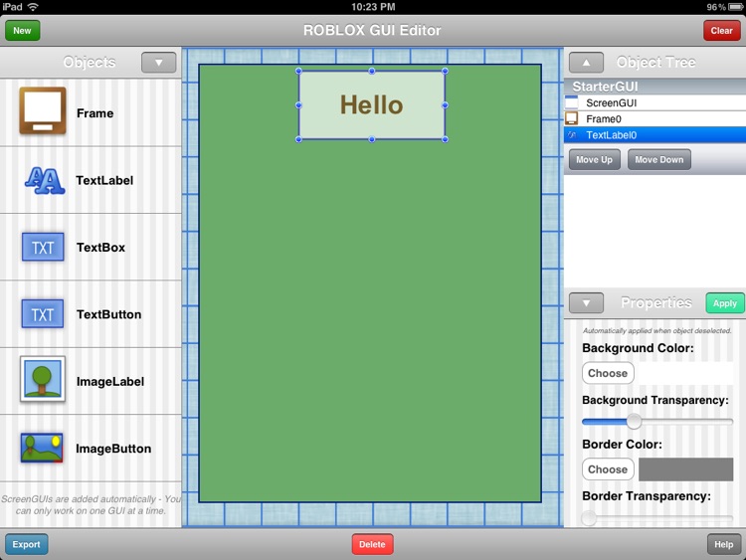The image size is (746, 560).
Task: Click the ScreenGUI row icon
Action: point(571,102)
